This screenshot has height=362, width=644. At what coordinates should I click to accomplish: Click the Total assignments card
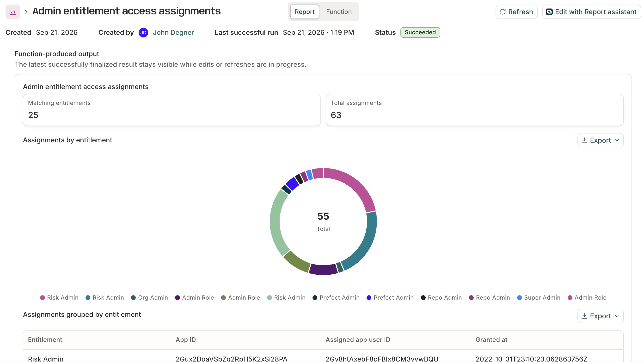(x=474, y=110)
